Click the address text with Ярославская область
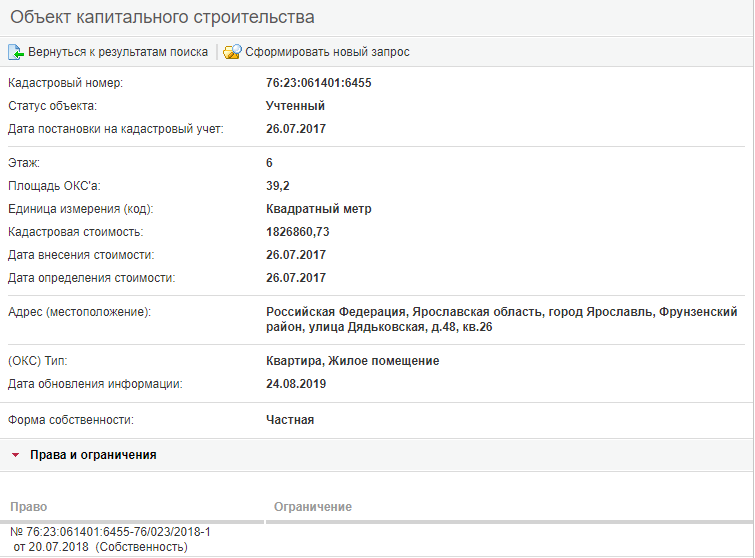The width and height of the screenshot is (755, 558). pos(501,320)
